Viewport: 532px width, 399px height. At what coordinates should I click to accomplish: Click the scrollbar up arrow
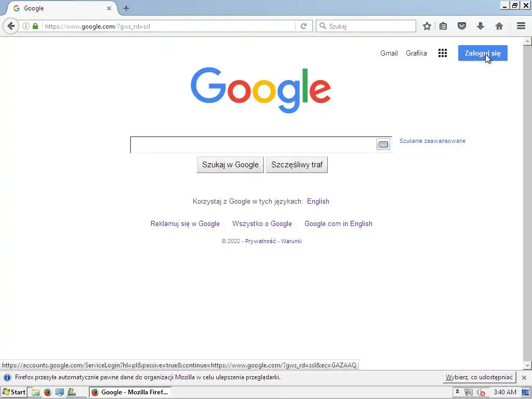point(527,41)
